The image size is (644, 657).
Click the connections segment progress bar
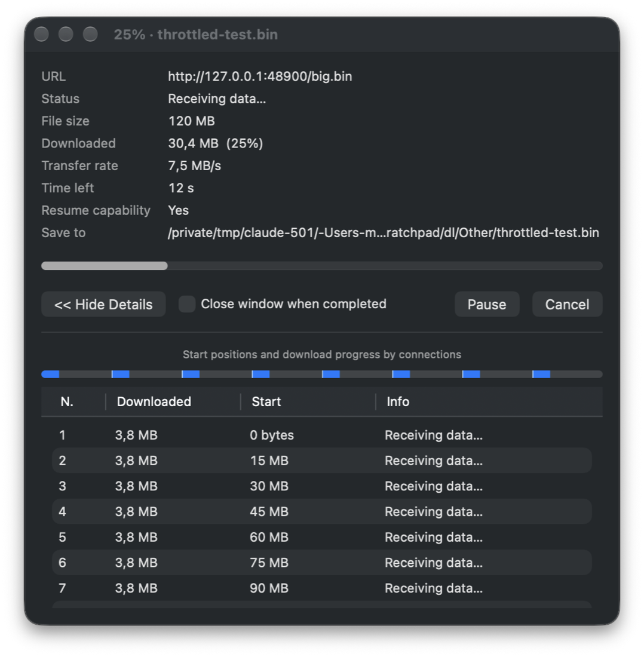point(322,374)
